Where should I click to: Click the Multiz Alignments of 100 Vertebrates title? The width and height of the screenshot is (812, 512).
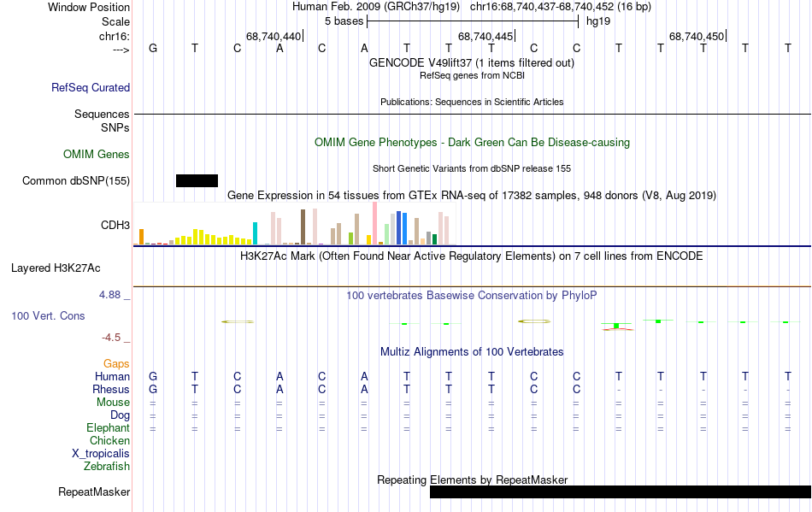[472, 352]
